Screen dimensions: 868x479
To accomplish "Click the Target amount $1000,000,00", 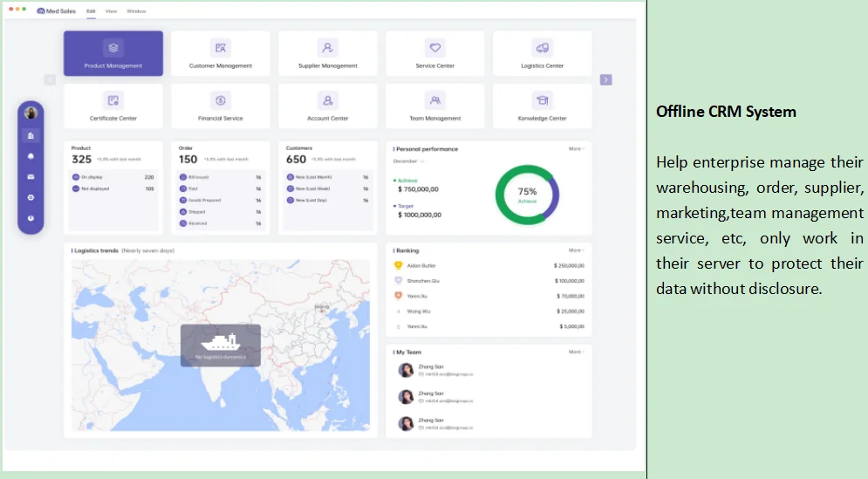I will [420, 215].
